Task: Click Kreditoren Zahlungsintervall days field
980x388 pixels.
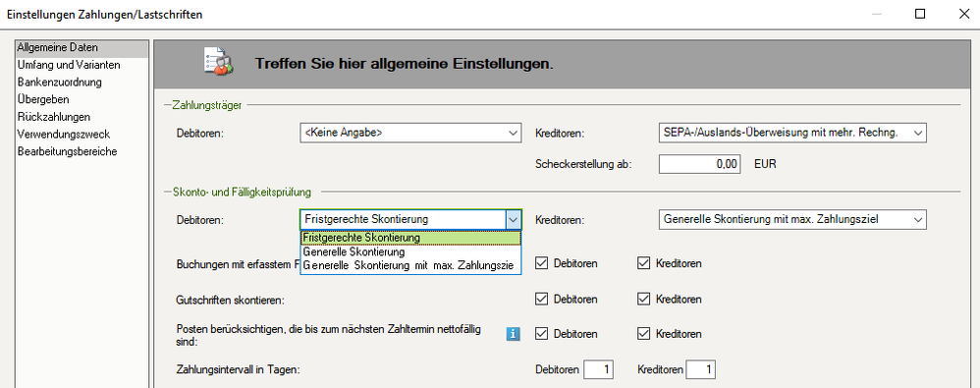Action: pos(700,369)
